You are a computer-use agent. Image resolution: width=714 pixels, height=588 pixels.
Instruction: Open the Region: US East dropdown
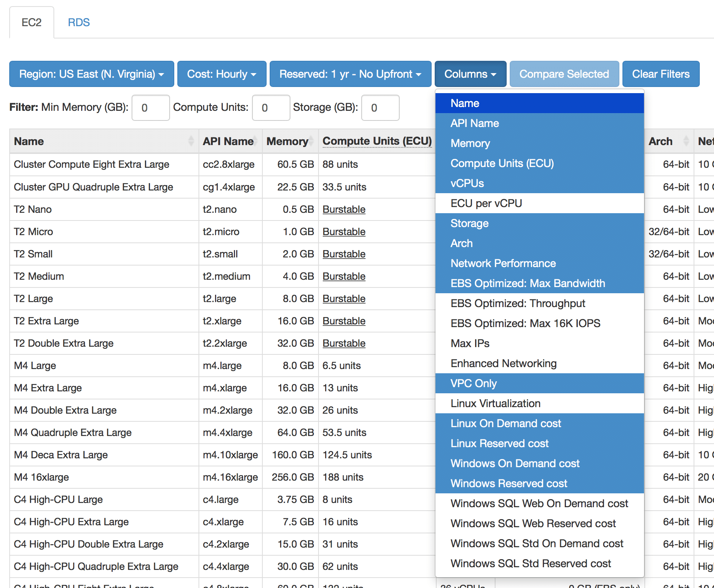[x=92, y=74]
